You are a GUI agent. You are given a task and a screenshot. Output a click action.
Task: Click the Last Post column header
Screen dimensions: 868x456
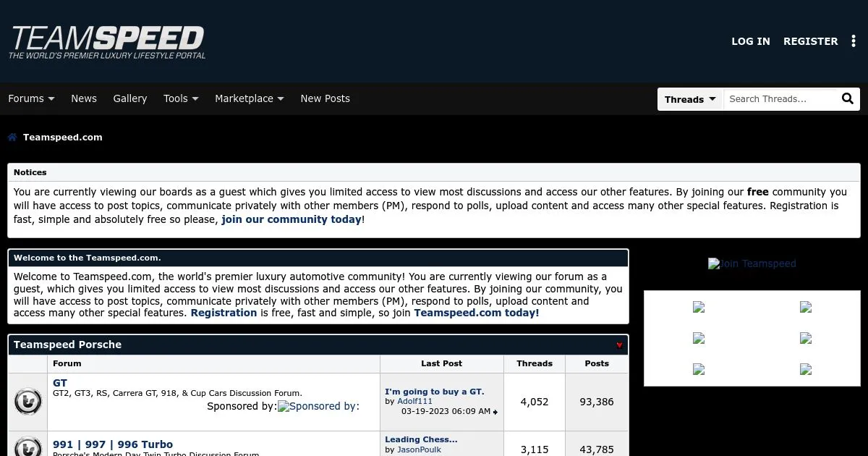[x=442, y=363]
